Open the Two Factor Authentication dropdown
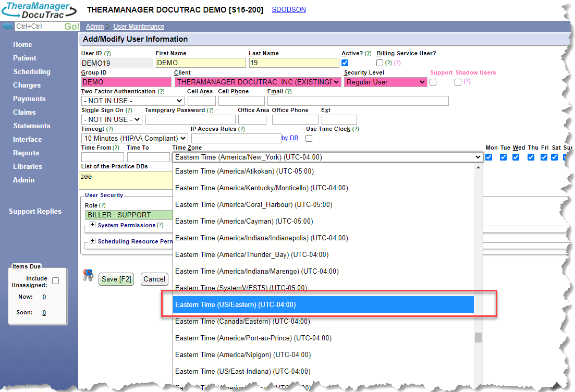The width and height of the screenshot is (575, 392). click(133, 101)
